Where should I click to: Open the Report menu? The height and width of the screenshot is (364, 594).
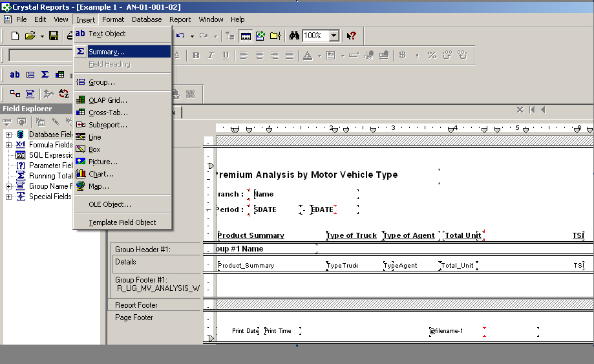tap(180, 19)
